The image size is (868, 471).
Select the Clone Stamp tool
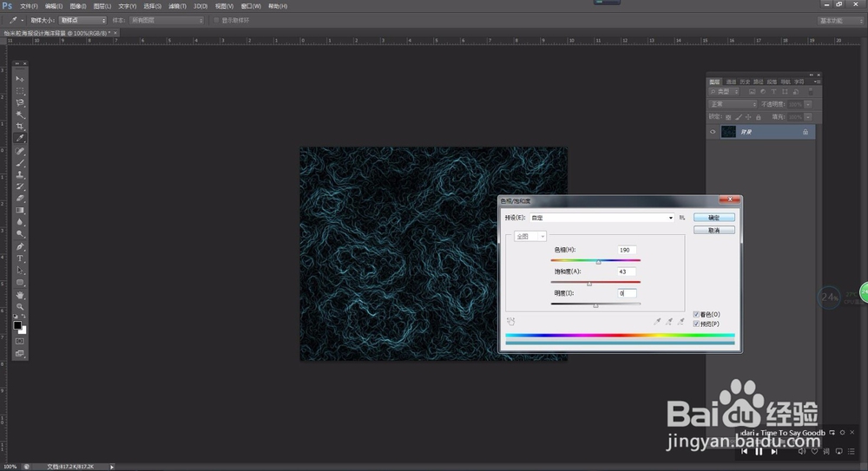20,174
